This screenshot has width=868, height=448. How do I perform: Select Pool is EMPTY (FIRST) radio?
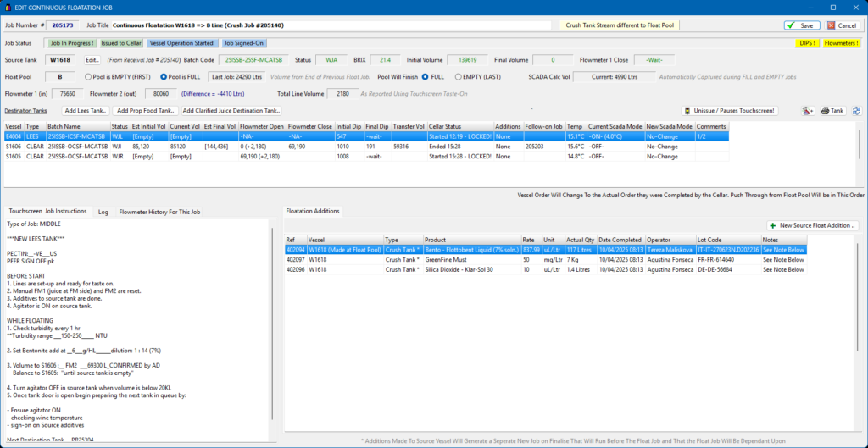coord(88,76)
